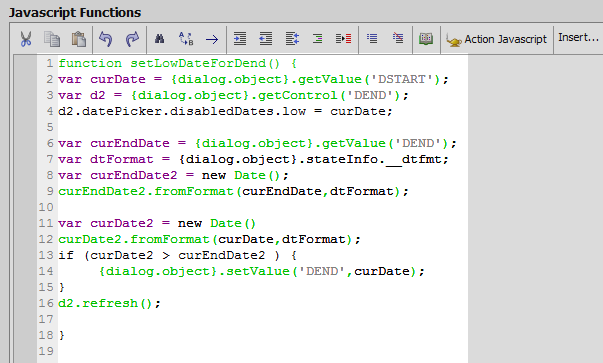
Task: Click the auto-format code icon with double arrows
Action: pyautogui.click(x=292, y=39)
